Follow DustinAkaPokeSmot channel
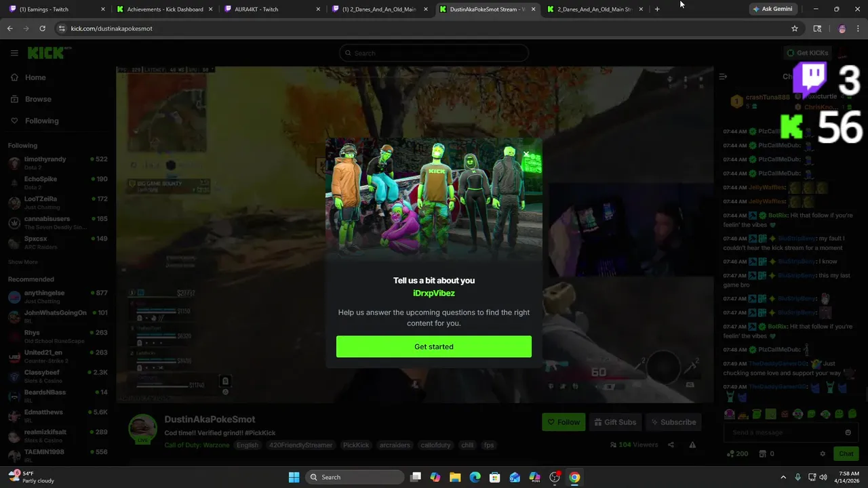This screenshot has height=488, width=868. click(564, 422)
